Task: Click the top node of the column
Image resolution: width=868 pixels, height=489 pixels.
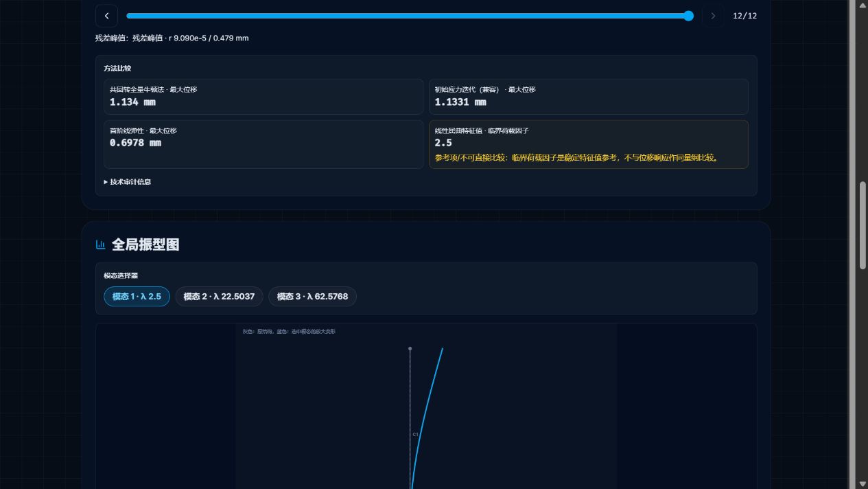Action: (410, 349)
